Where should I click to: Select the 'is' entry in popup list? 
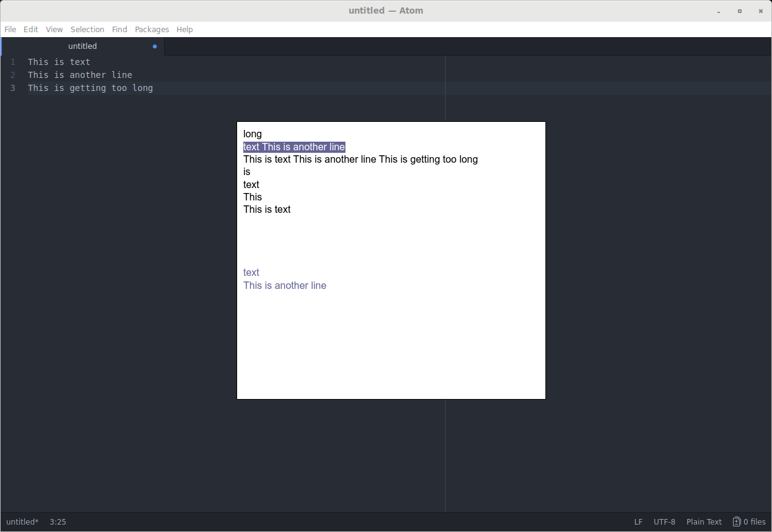click(247, 172)
